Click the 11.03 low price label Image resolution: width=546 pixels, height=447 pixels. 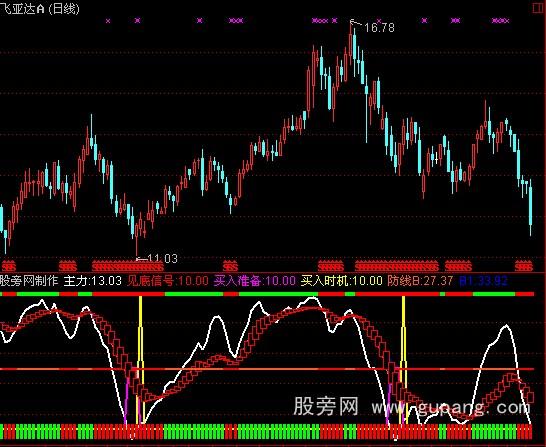(163, 259)
